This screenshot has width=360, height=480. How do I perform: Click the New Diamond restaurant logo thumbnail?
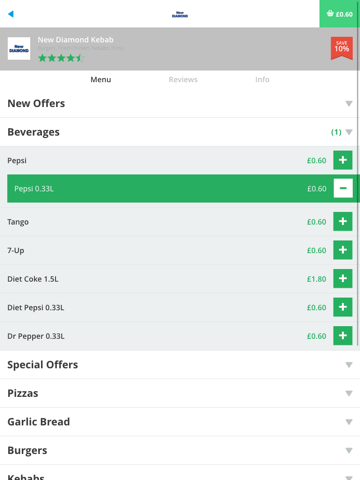pos(19,49)
